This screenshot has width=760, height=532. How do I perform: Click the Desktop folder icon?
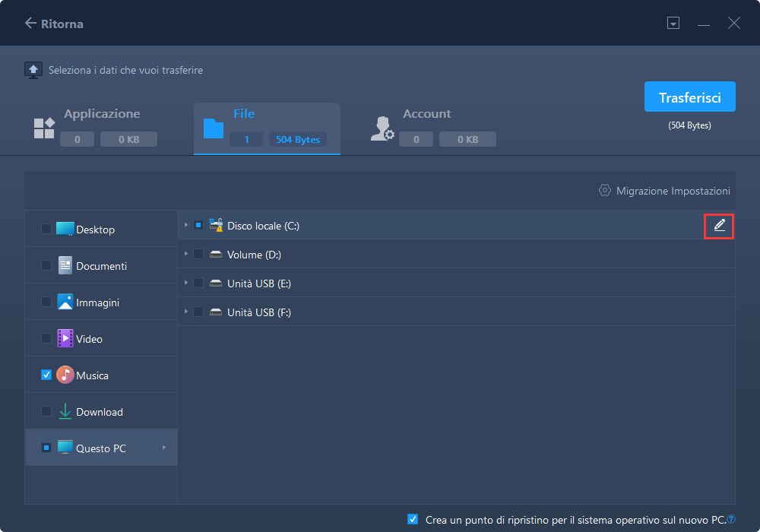click(65, 229)
